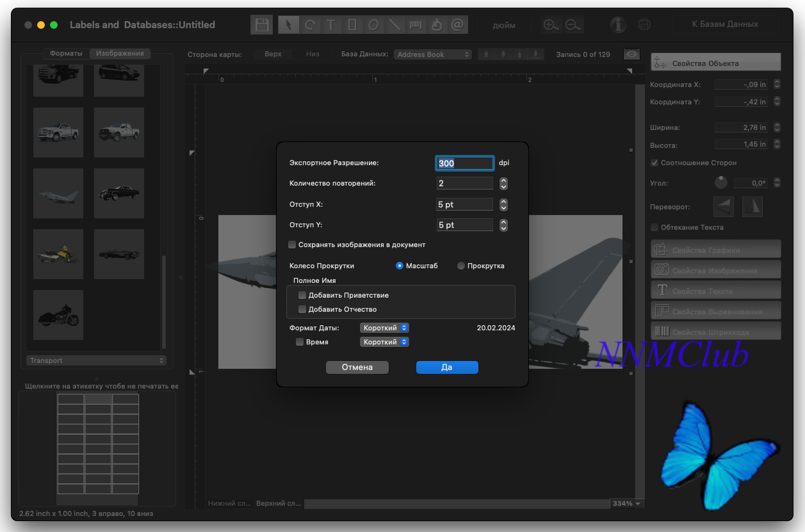805x532 pixels.
Task: Check Добавить Приветствие option
Action: pyautogui.click(x=302, y=295)
